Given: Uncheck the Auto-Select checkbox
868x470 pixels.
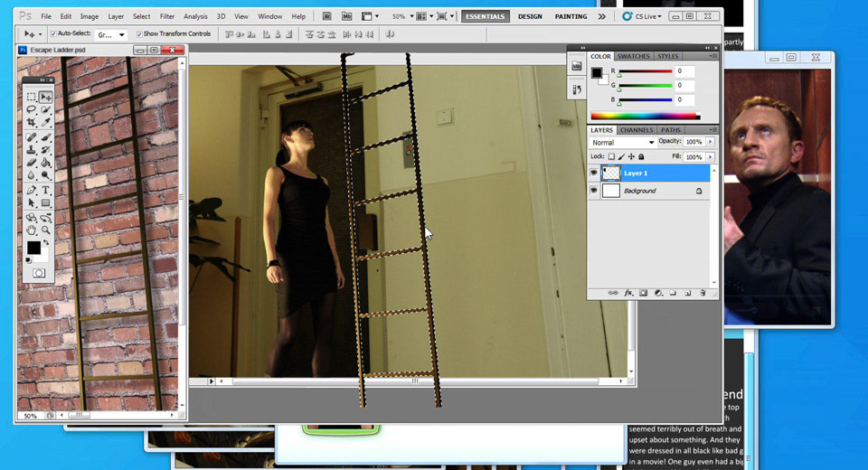Looking at the screenshot, I should point(53,33).
